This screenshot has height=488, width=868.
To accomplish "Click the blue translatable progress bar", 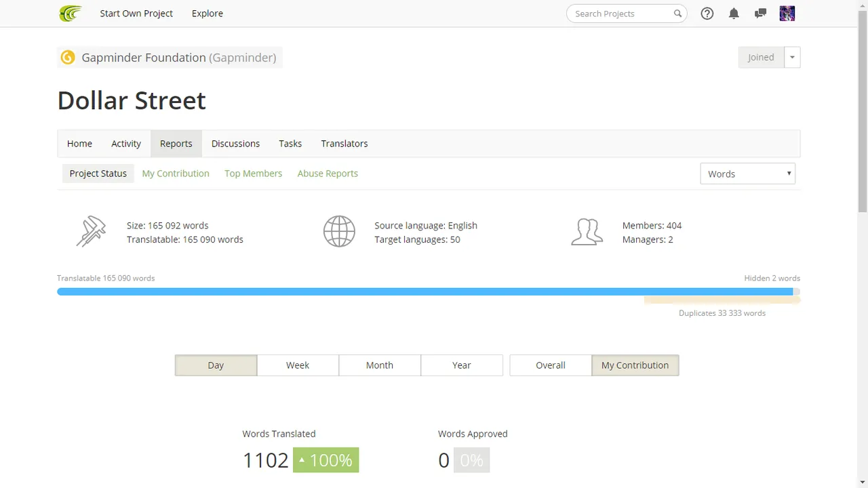I will [x=425, y=291].
